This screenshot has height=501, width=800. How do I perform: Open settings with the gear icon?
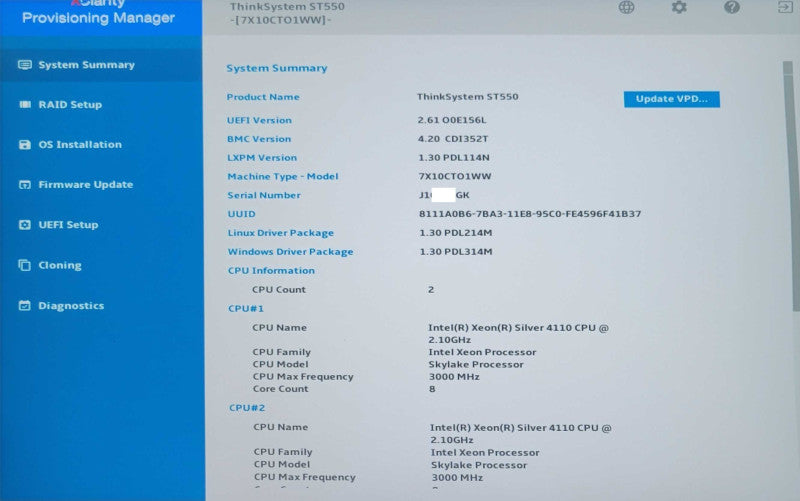click(x=679, y=7)
